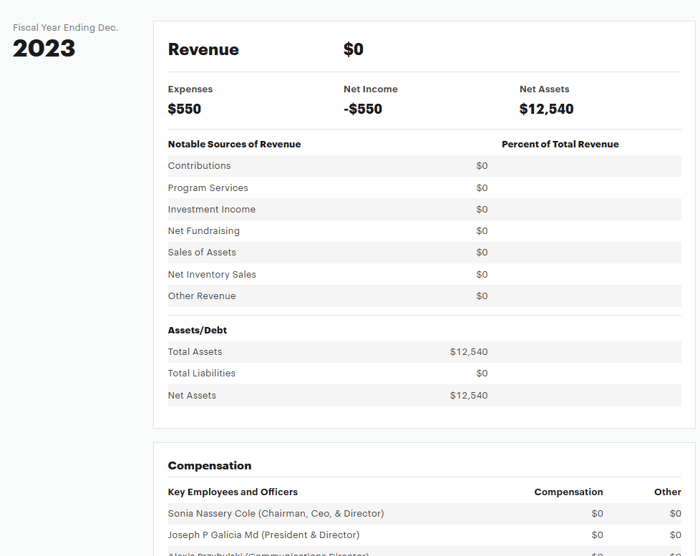
Task: Click the Compensation section heading
Action: [209, 466]
